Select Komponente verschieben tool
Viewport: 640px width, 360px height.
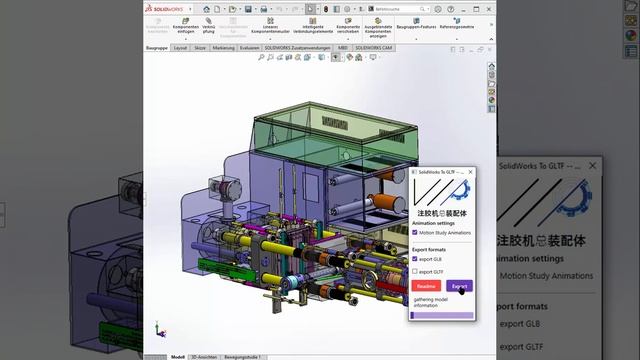348,26
